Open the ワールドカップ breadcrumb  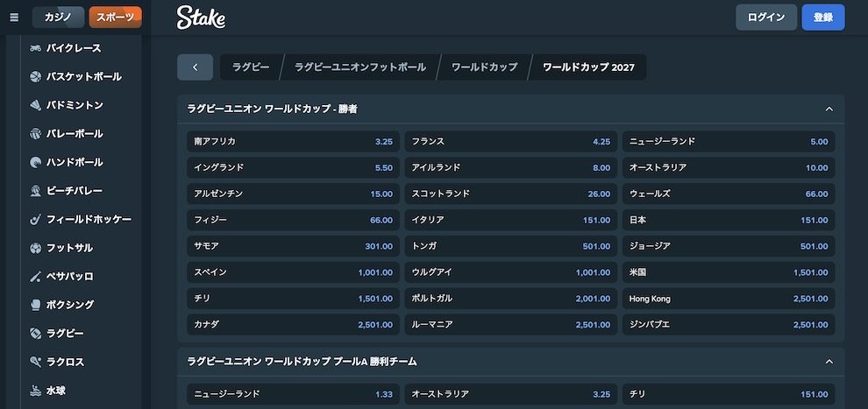click(484, 67)
